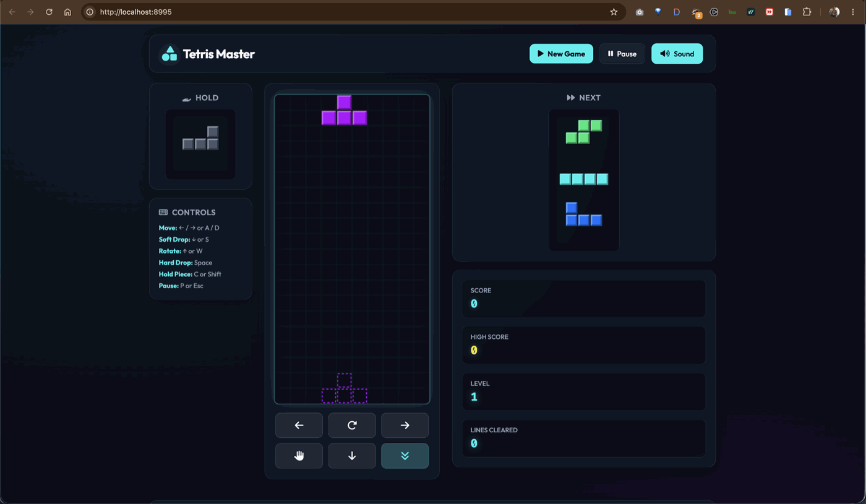Click the move left arrow button
This screenshot has width=866, height=504.
[x=299, y=425]
